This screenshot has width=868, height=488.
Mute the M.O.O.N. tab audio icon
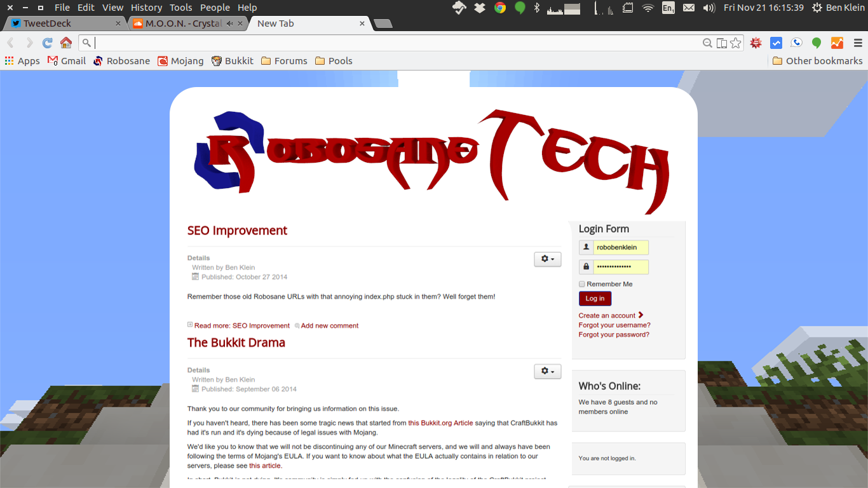coord(229,24)
